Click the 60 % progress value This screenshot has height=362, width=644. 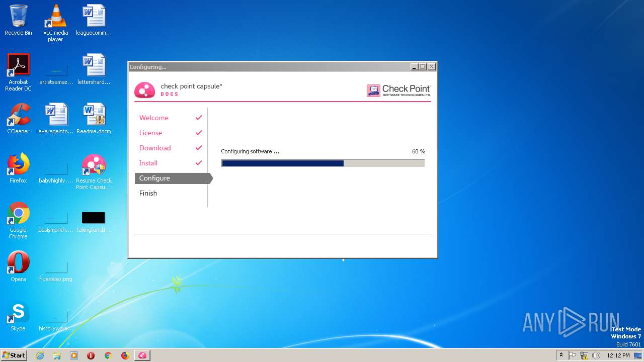tap(419, 151)
